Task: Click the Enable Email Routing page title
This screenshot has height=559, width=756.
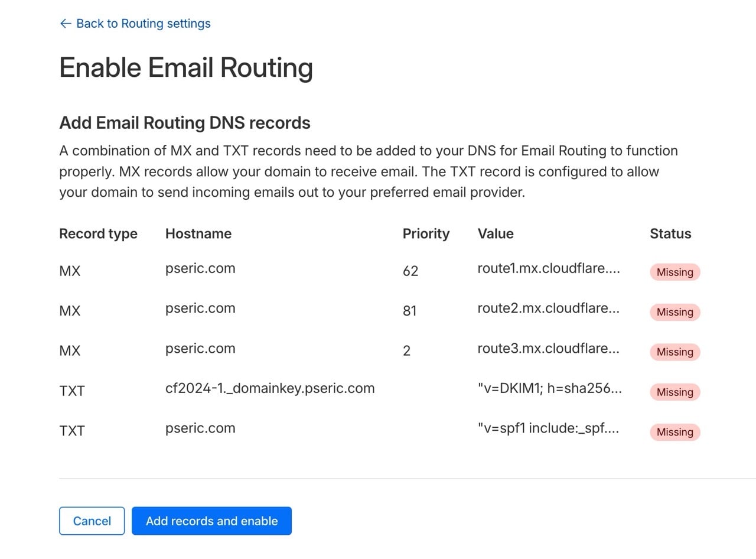Action: pos(185,67)
